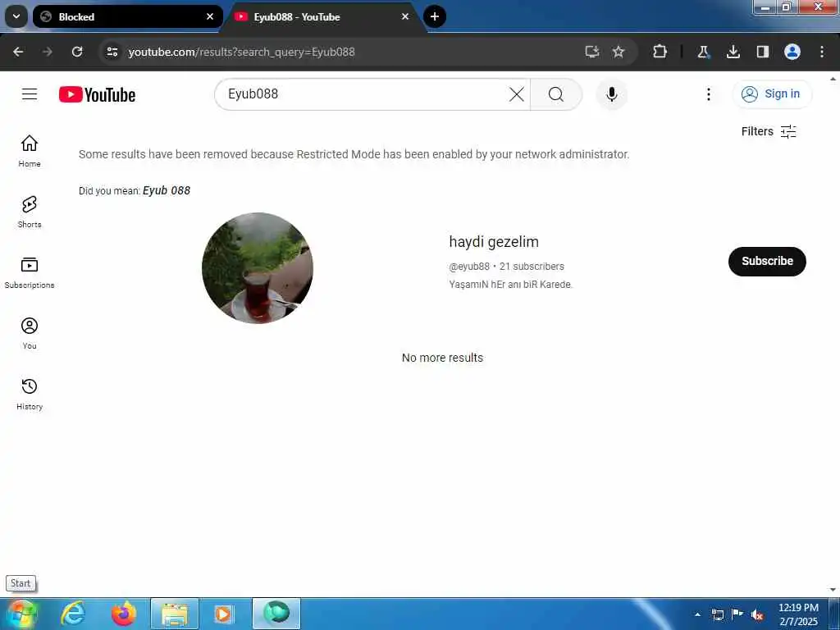View site information icon in address bar
Screen dimensions: 840x630
112,52
